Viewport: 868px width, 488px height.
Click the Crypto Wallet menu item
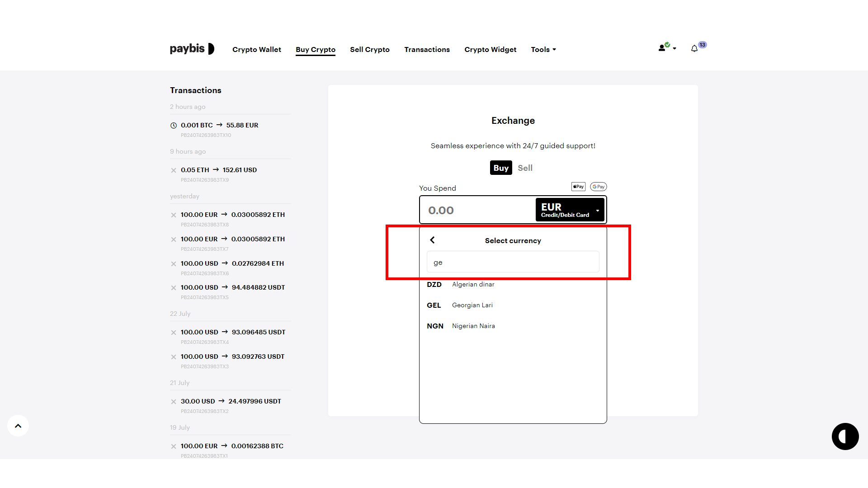pos(257,49)
